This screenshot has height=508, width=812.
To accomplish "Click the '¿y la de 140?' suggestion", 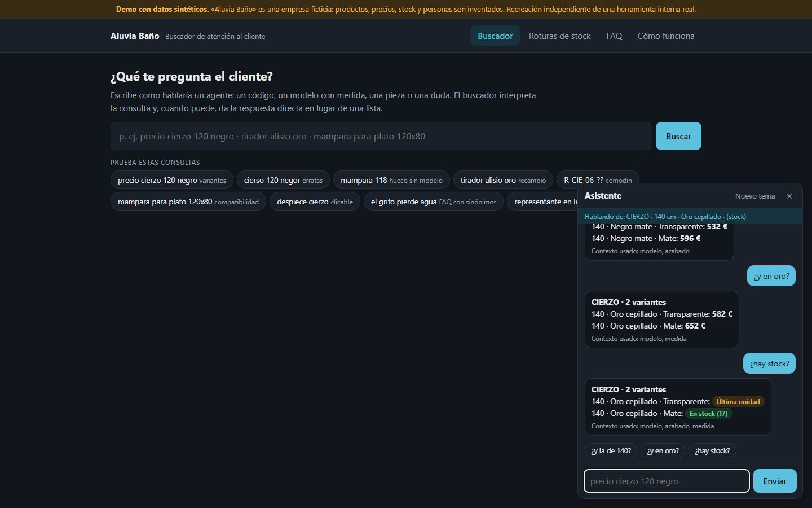I will (611, 450).
